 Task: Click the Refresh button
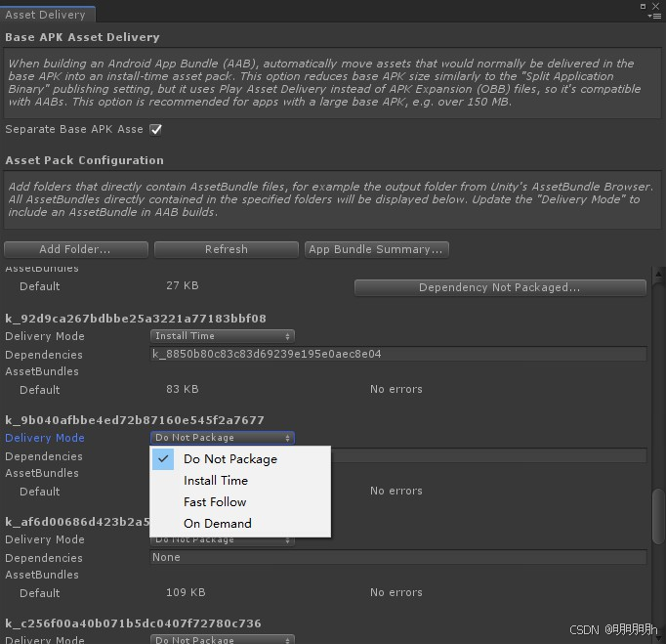[x=227, y=249]
